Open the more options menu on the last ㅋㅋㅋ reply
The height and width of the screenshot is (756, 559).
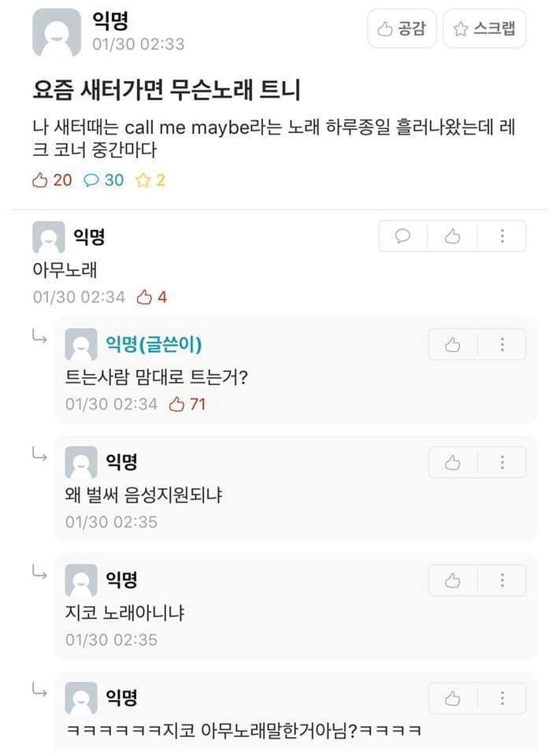502,699
